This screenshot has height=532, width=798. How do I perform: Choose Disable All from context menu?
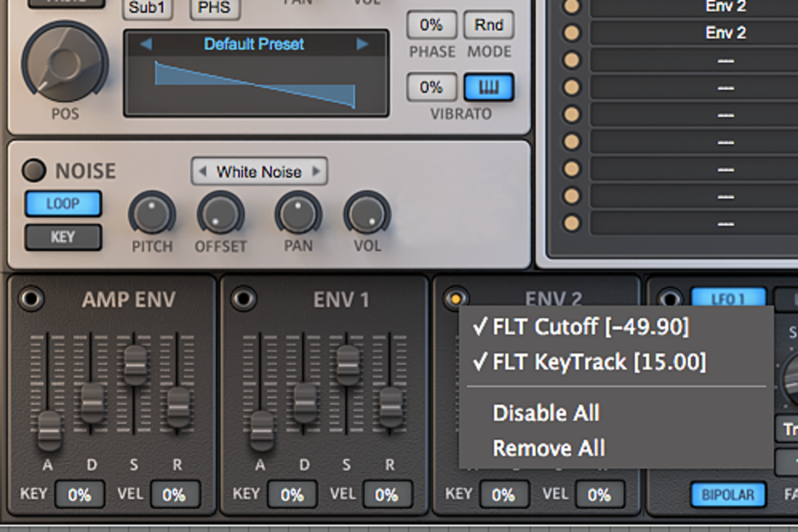(x=616, y=413)
